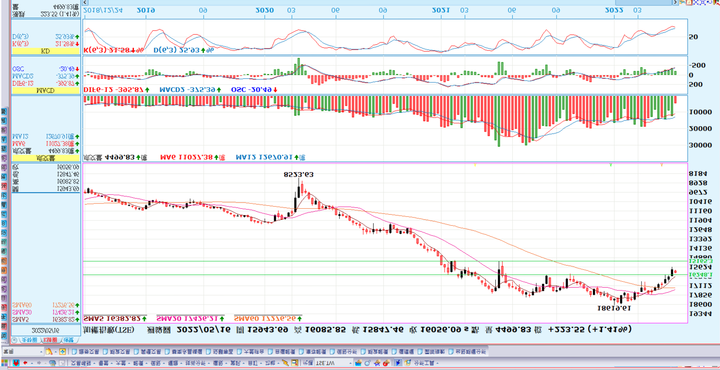Screen dimensions: 720x370
Task: Expand the TSE.TW combo dropdown arrow
Action: (351, 363)
